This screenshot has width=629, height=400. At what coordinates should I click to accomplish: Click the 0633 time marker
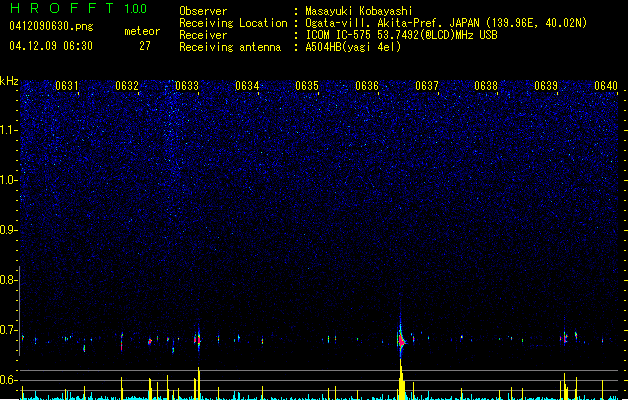[x=187, y=86]
